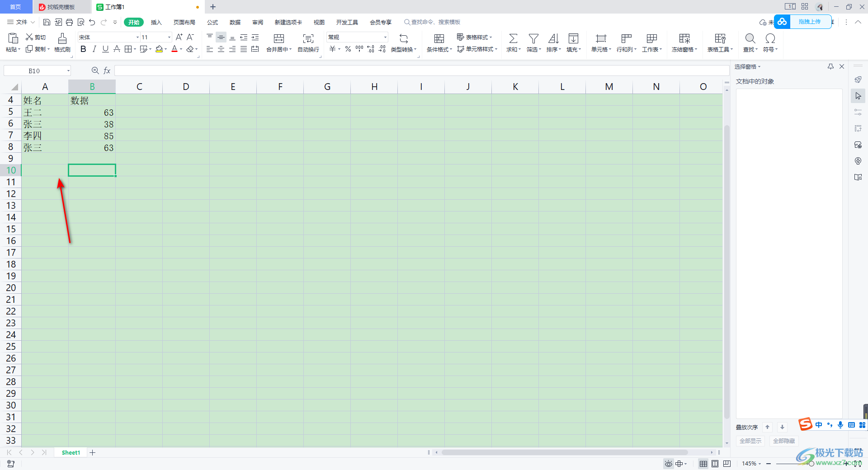Screen dimensions: 868x470
Task: Toggle align text left
Action: tap(210, 49)
